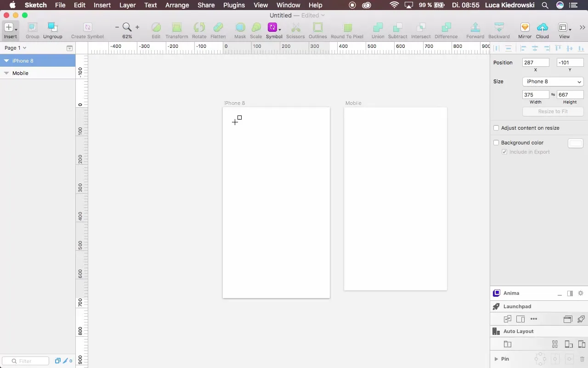Open the Page 1 pages dropdown

[15, 48]
